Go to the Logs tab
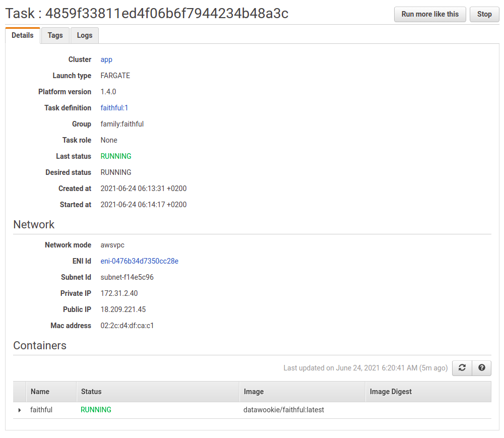Viewport: 504px width, 438px height. click(x=85, y=35)
